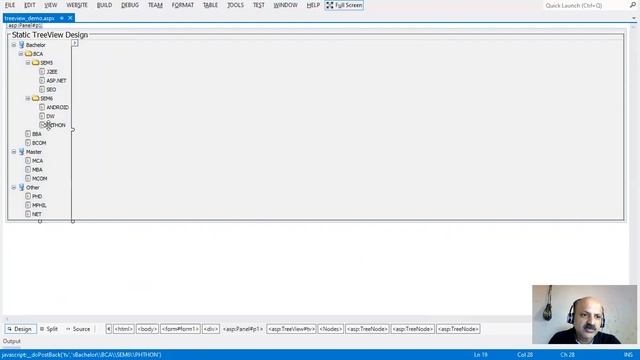Open the TABLE menu
Screen dimensions: 640x360
click(210, 5)
